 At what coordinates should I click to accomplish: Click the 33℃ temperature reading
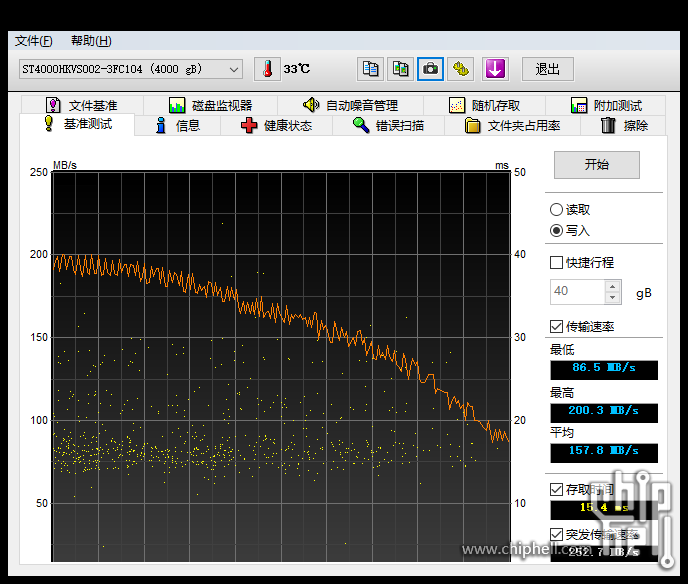click(x=297, y=69)
